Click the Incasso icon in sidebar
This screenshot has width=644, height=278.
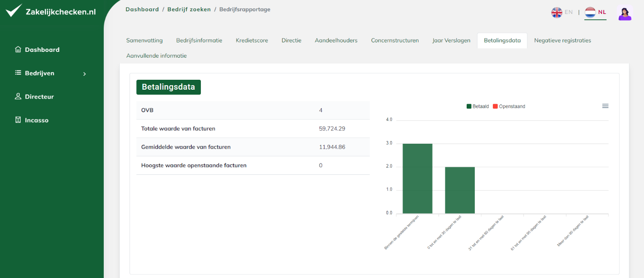[x=18, y=120]
